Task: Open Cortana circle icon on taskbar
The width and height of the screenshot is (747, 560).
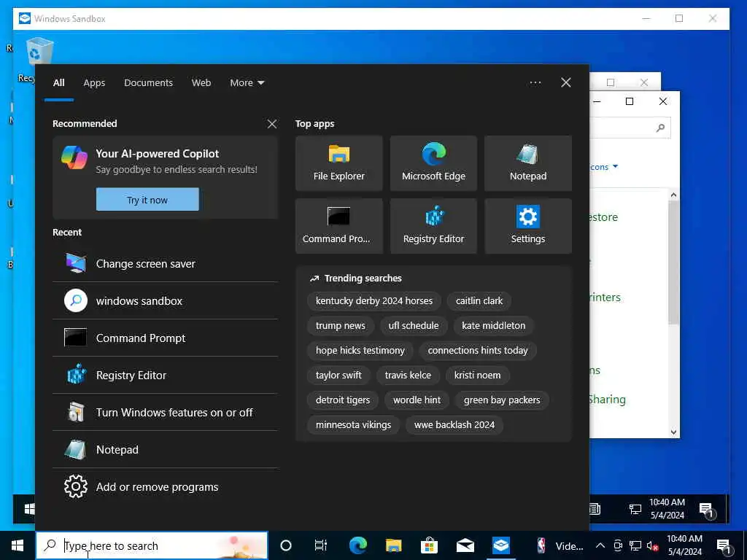Action: (x=286, y=545)
